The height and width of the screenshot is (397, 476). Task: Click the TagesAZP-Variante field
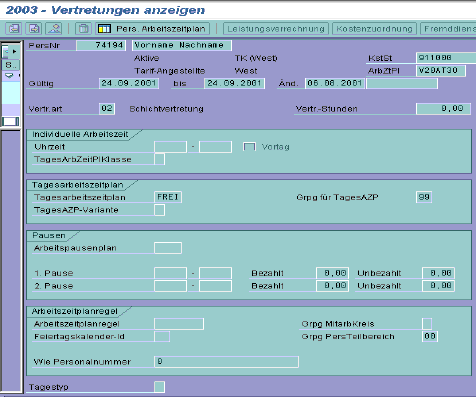click(159, 210)
